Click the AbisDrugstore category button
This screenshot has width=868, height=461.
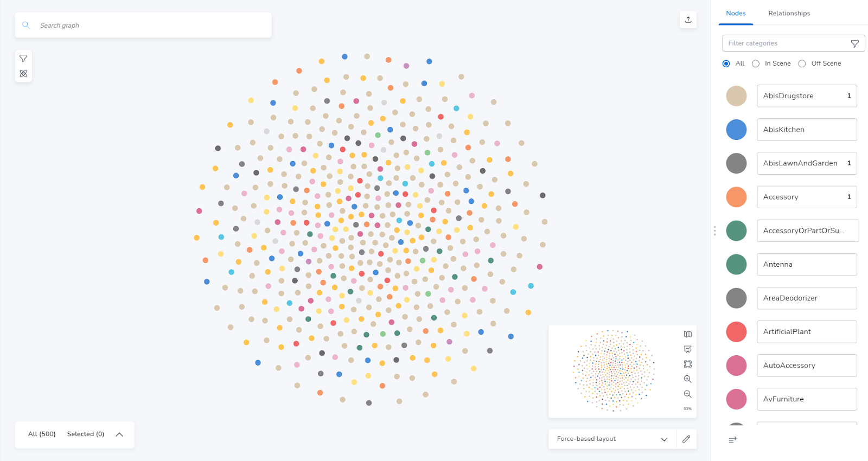[806, 96]
